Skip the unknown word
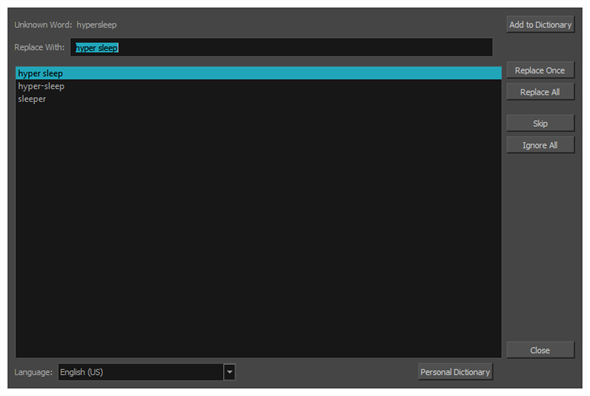The image size is (590, 396). (x=540, y=123)
